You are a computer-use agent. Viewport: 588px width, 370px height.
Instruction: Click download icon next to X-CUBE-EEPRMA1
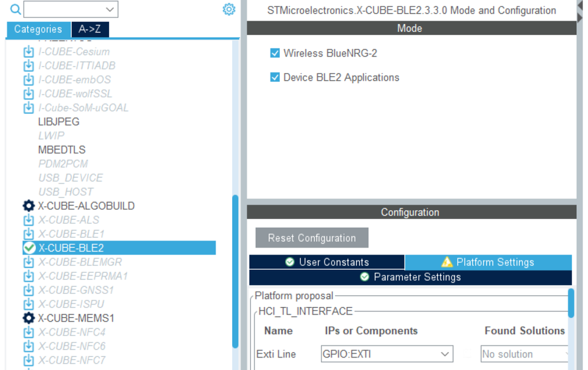[x=28, y=276]
